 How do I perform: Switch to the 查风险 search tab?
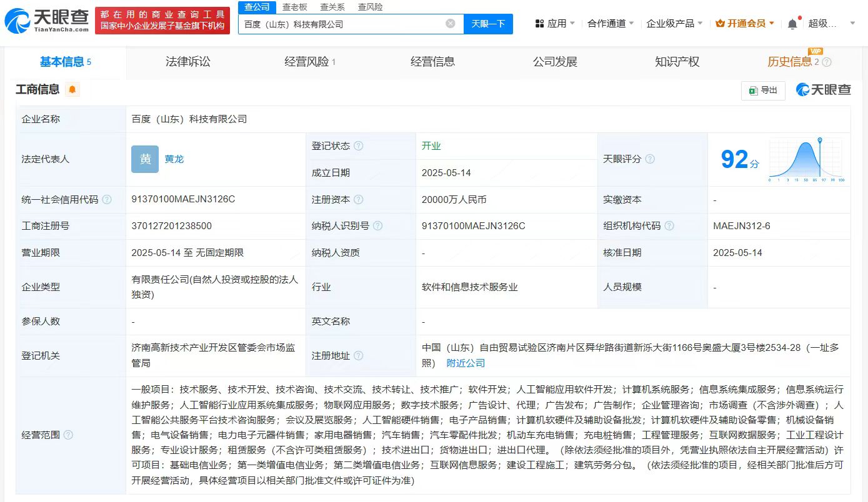click(370, 7)
